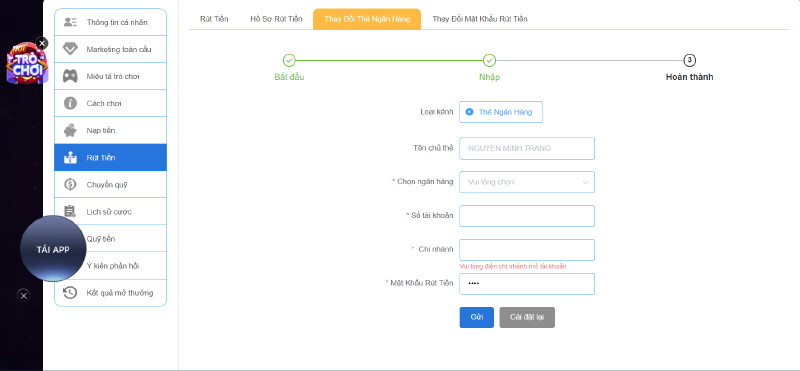Dismiss the Tải App floating button
800x371 pixels.
(23, 294)
